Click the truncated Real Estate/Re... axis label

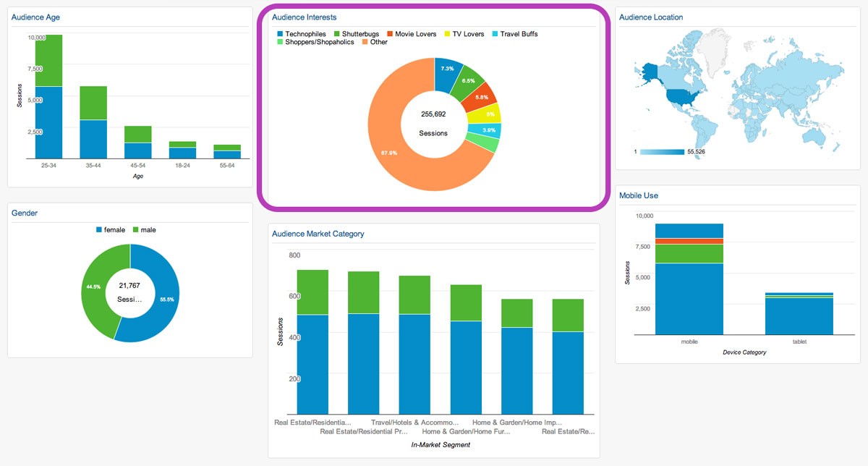pos(569,431)
